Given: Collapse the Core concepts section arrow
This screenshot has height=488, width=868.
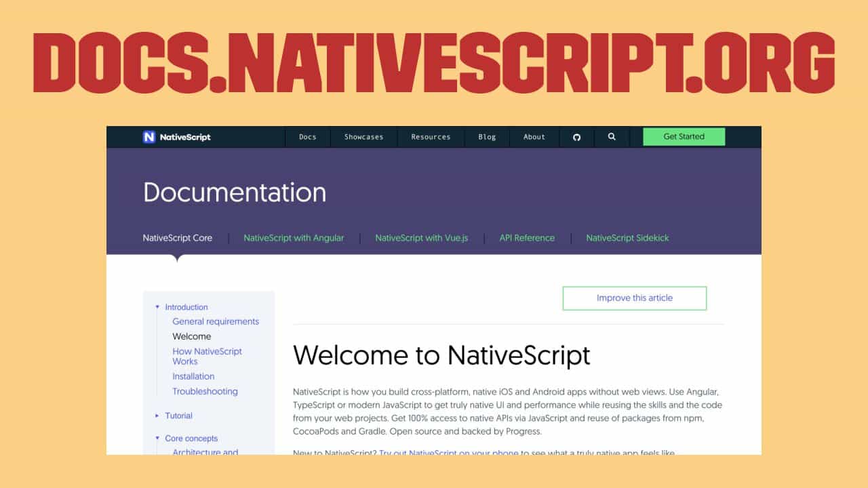Looking at the screenshot, I should click(x=157, y=439).
